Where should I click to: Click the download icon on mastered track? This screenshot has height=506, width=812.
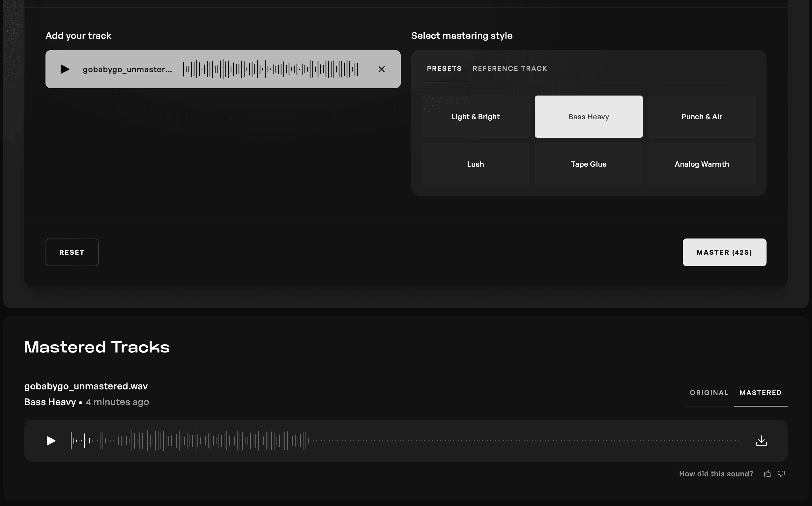761,441
